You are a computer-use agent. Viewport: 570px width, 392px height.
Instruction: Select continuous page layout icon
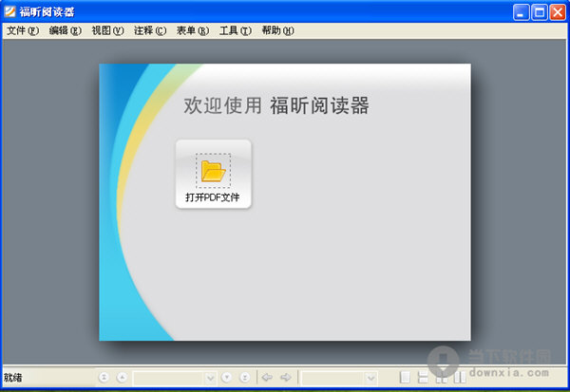[424, 378]
